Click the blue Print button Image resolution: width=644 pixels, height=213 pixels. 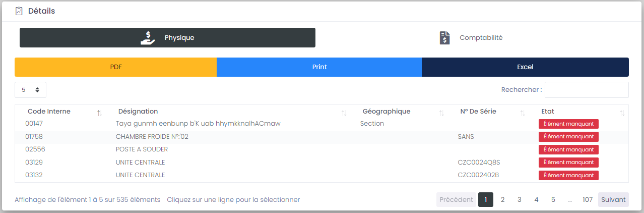319,67
